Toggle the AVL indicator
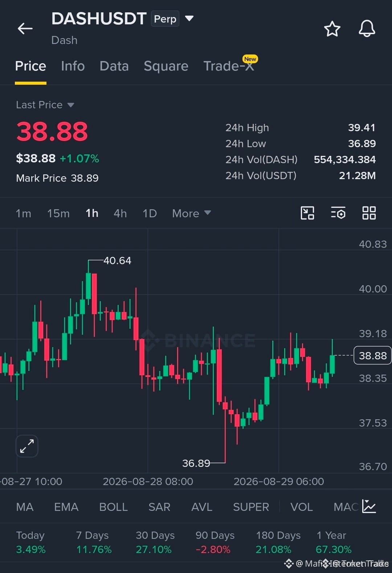The height and width of the screenshot is (573, 392). point(202,507)
